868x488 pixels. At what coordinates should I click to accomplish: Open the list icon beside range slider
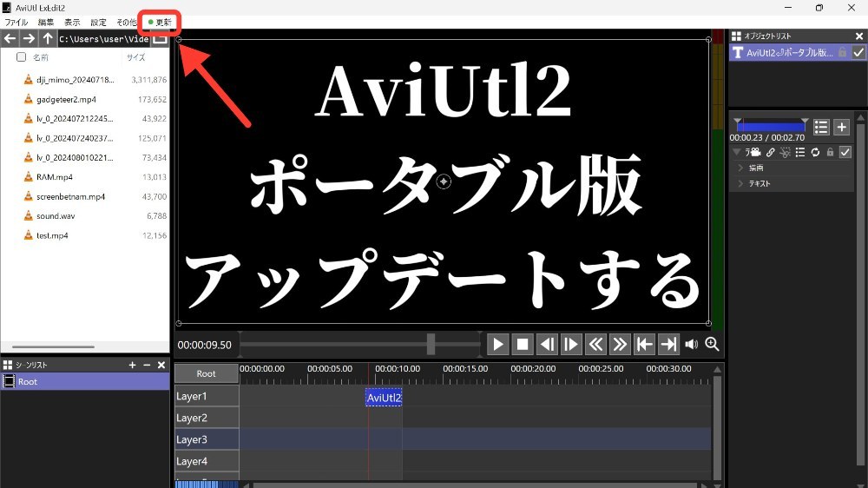tap(821, 128)
